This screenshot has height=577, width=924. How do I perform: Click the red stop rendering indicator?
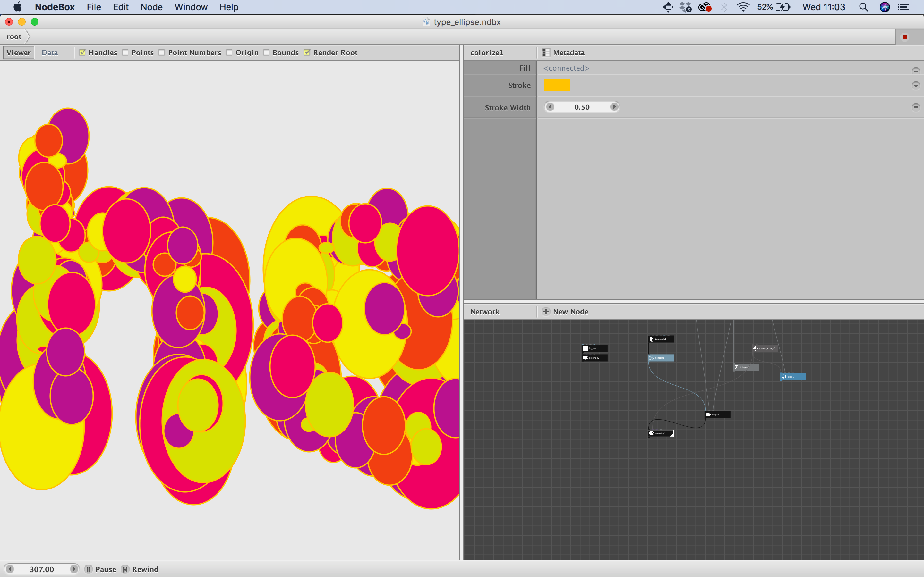(x=904, y=37)
